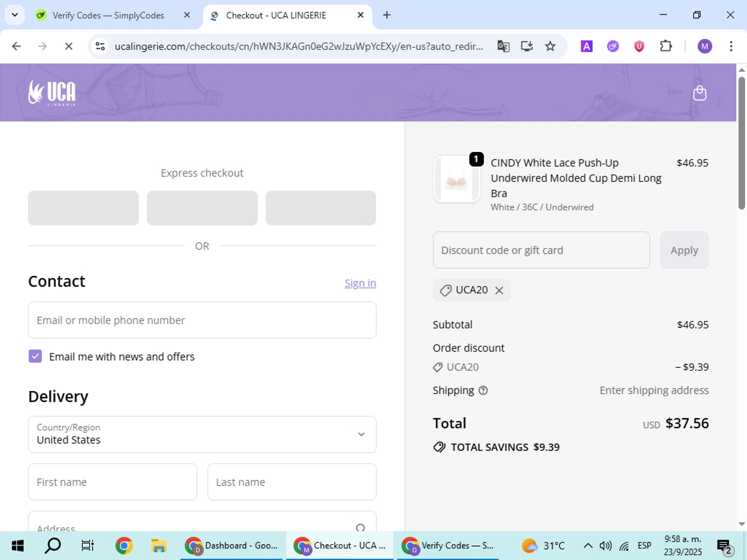Click the address bar URL
This screenshot has width=747, height=560.
[299, 46]
